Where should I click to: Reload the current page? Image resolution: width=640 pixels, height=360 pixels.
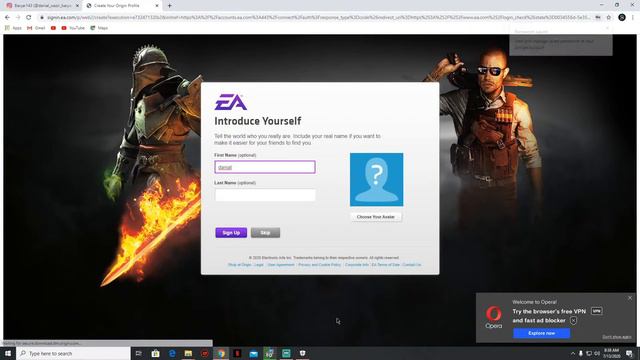(x=29, y=18)
